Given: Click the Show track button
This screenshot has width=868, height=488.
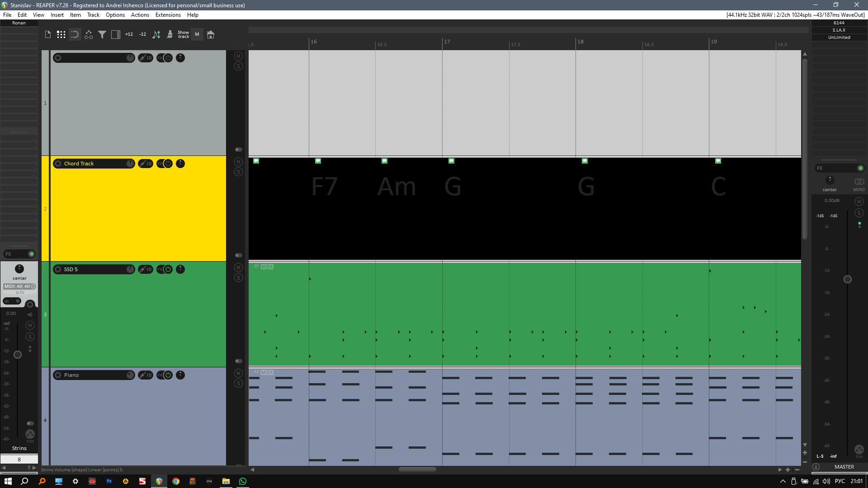Looking at the screenshot, I should (x=183, y=34).
